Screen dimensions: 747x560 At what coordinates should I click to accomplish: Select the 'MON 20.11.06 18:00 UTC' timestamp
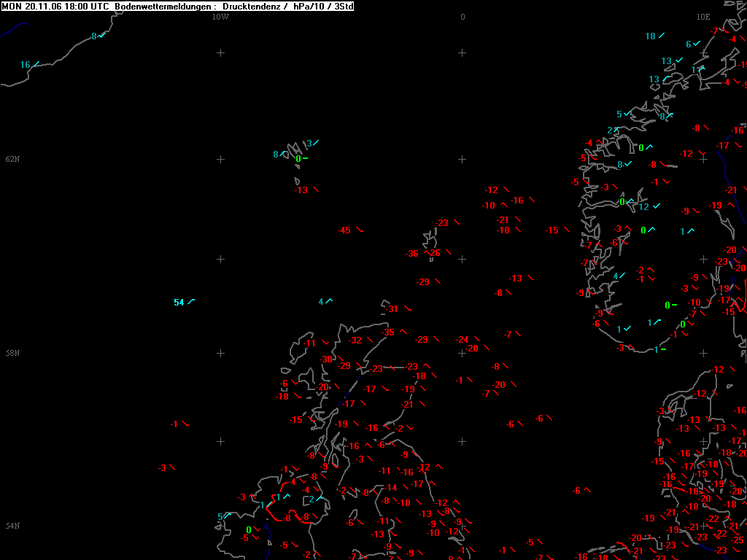[55, 6]
